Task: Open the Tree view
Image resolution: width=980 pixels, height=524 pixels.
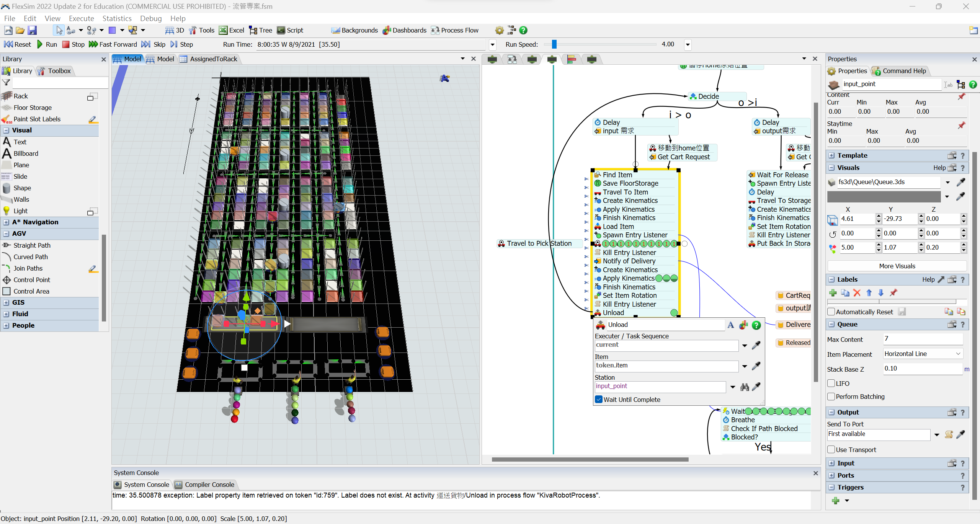Action: pos(260,30)
